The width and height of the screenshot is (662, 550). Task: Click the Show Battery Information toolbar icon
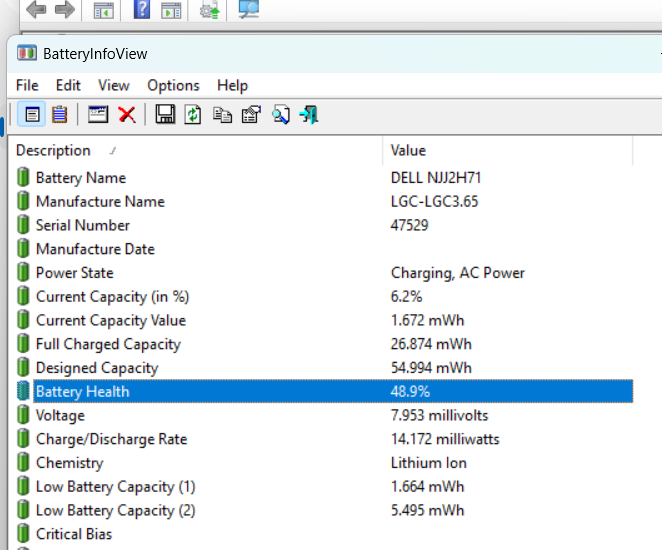coord(32,114)
